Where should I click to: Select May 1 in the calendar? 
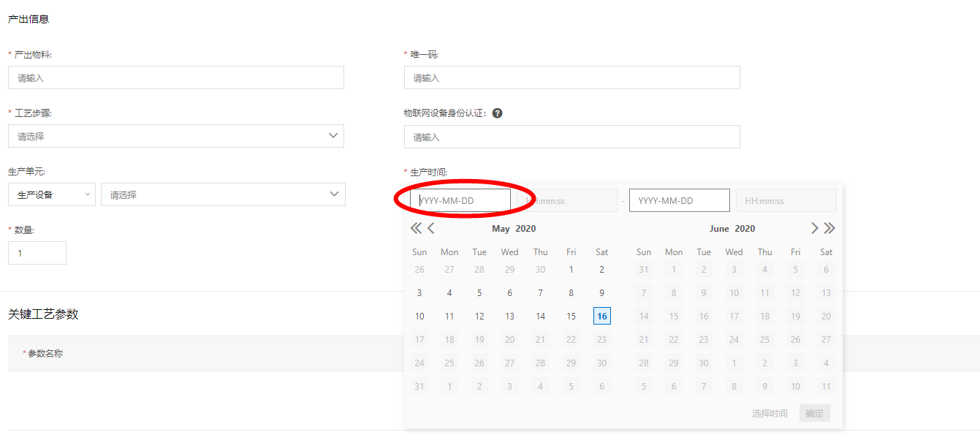click(x=571, y=269)
